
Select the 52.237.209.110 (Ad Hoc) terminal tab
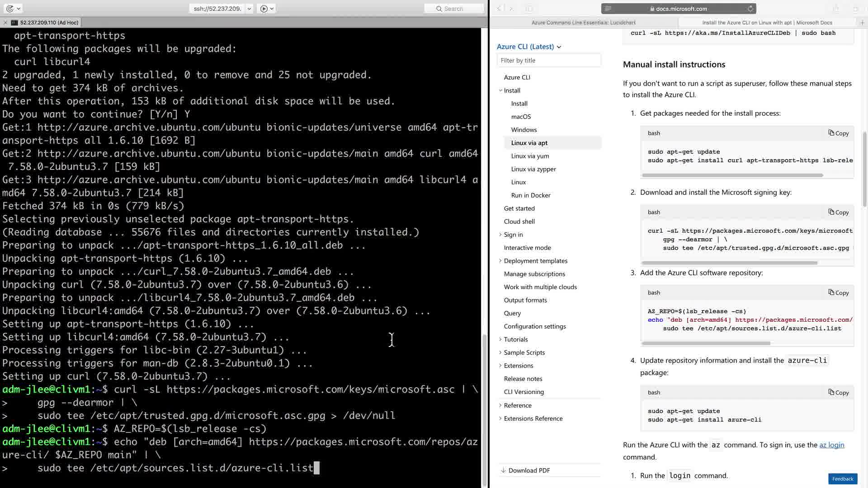[x=49, y=22]
